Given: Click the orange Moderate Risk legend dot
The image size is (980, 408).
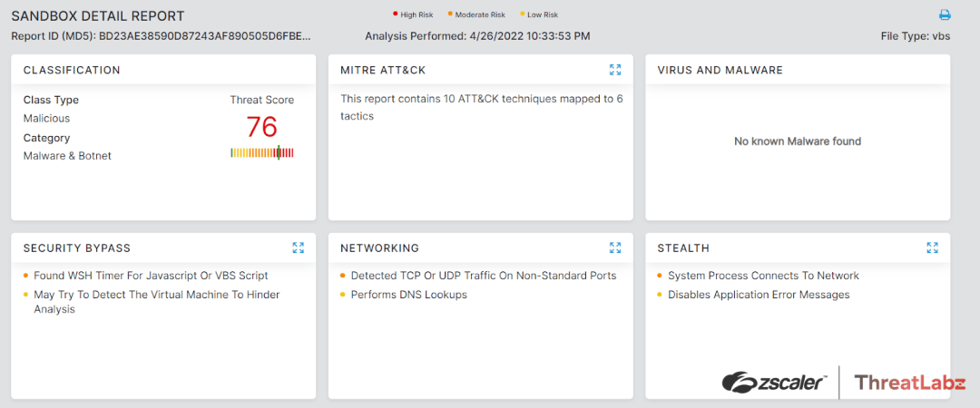Looking at the screenshot, I should pos(450,15).
